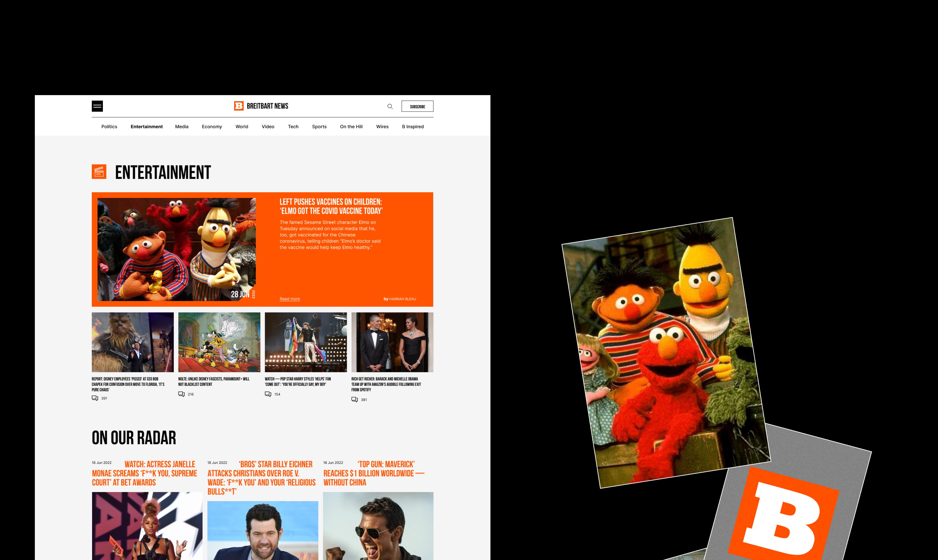Click Read more on Elmo article
Image resolution: width=938 pixels, height=560 pixels.
(289, 299)
